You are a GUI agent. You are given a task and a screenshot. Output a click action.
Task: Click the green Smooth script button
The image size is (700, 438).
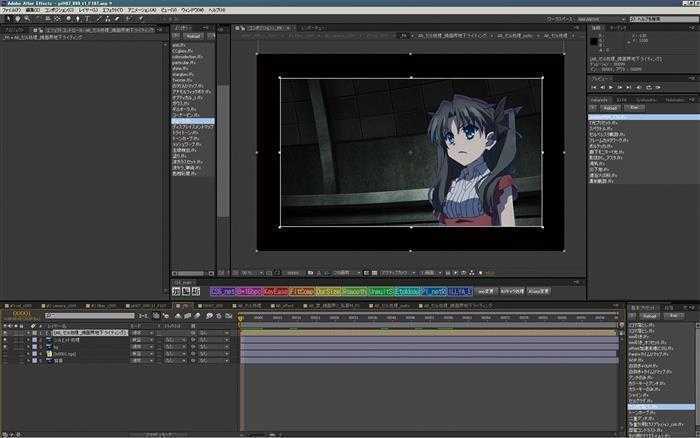(354, 292)
